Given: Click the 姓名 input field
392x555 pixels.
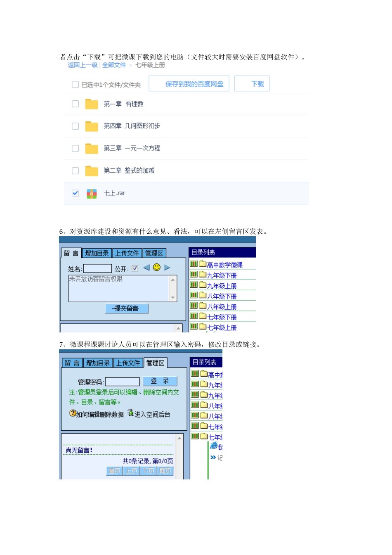Looking at the screenshot, I should [x=98, y=268].
